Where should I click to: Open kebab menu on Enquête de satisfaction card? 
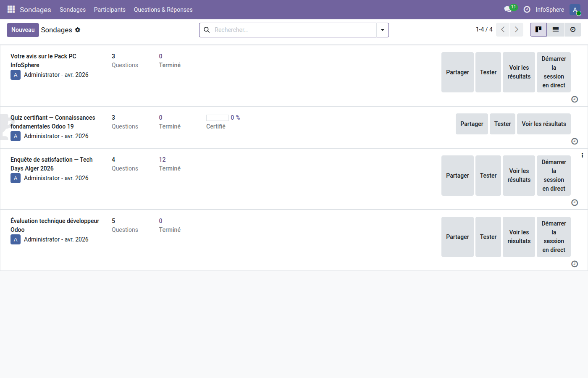coord(582,155)
